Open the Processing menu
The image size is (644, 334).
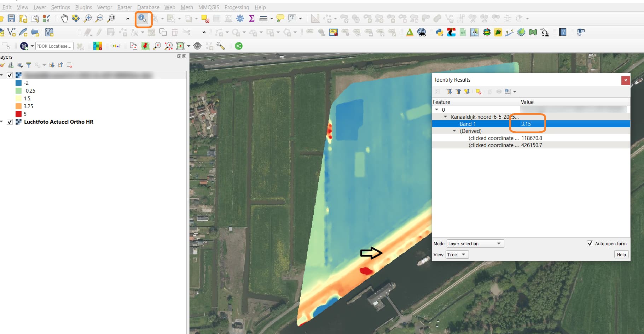pyautogui.click(x=237, y=7)
